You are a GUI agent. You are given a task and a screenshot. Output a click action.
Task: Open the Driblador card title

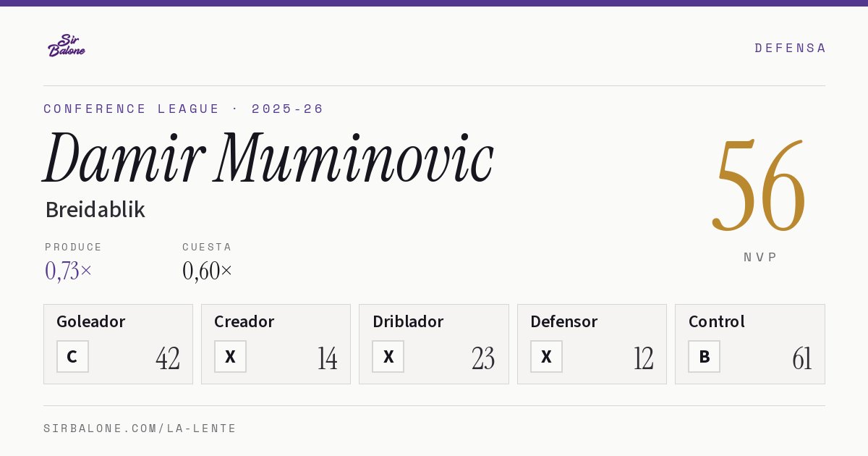pyautogui.click(x=408, y=321)
